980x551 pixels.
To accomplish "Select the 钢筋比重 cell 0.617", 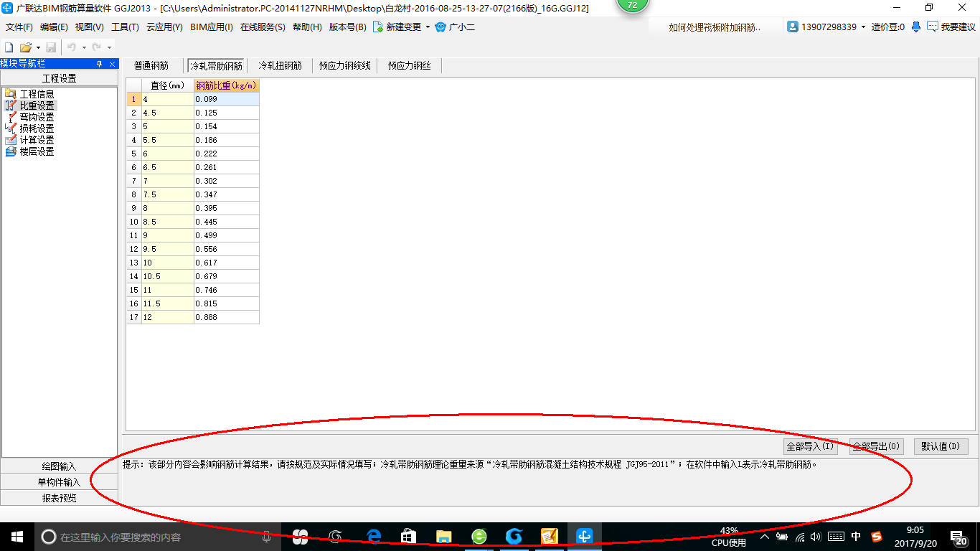I will (227, 263).
